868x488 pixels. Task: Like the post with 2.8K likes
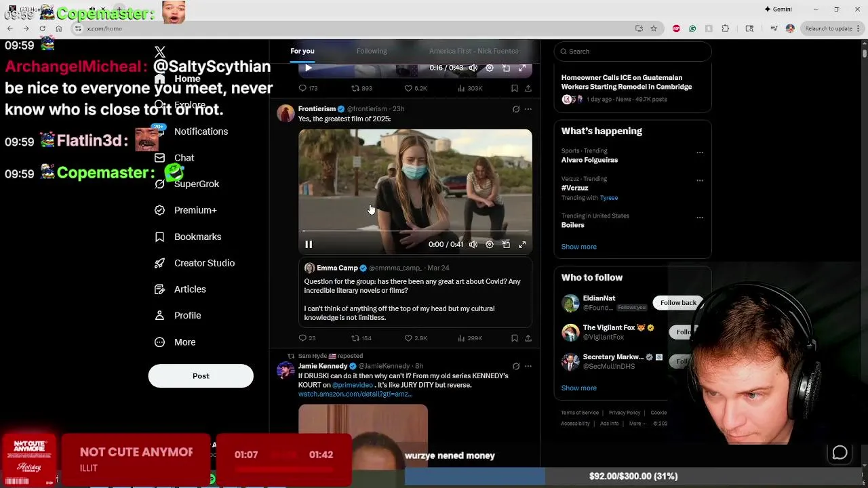click(x=416, y=338)
